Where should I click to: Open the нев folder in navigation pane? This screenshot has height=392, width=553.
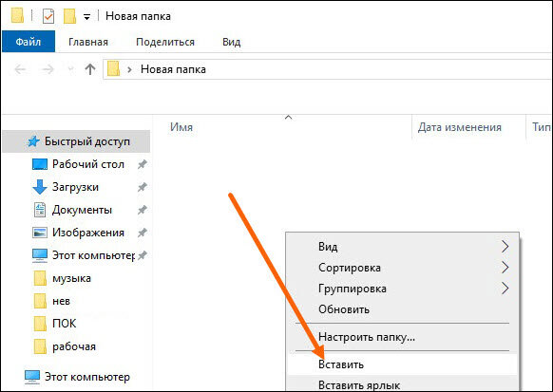(61, 301)
